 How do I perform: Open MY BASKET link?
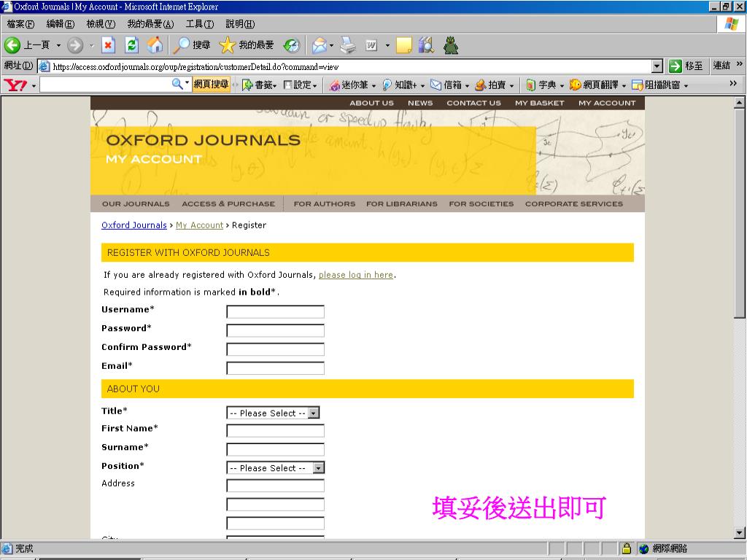pyautogui.click(x=539, y=103)
